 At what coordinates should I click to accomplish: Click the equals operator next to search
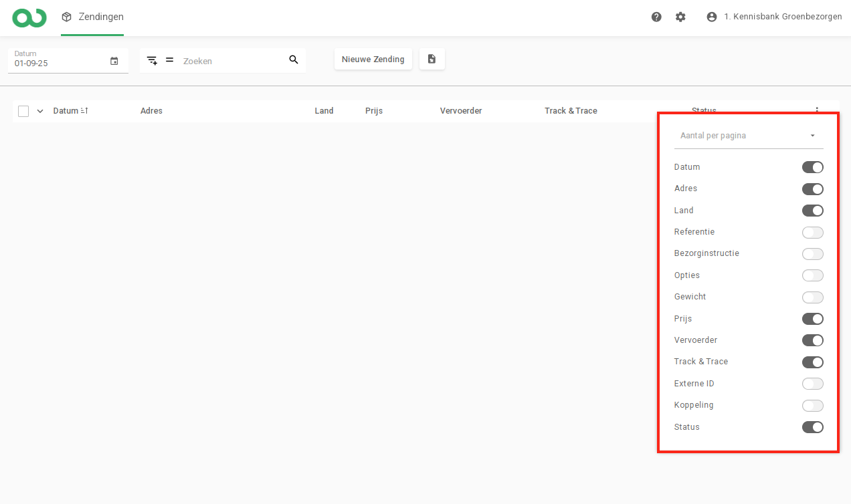(x=169, y=60)
